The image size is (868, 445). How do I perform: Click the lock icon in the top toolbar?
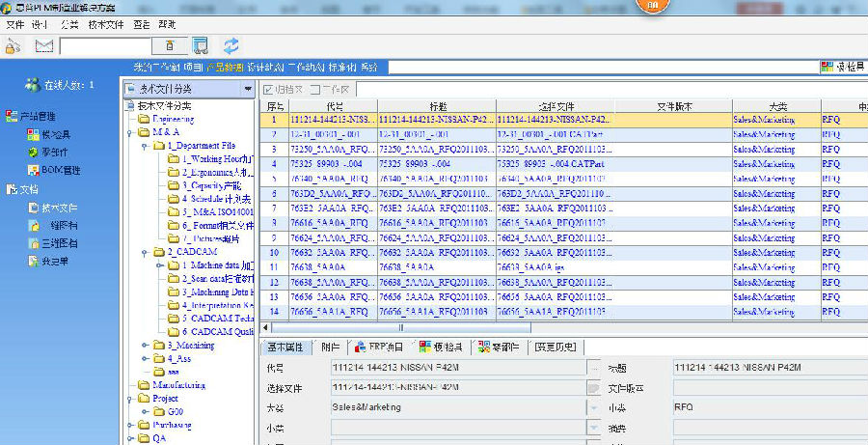13,45
